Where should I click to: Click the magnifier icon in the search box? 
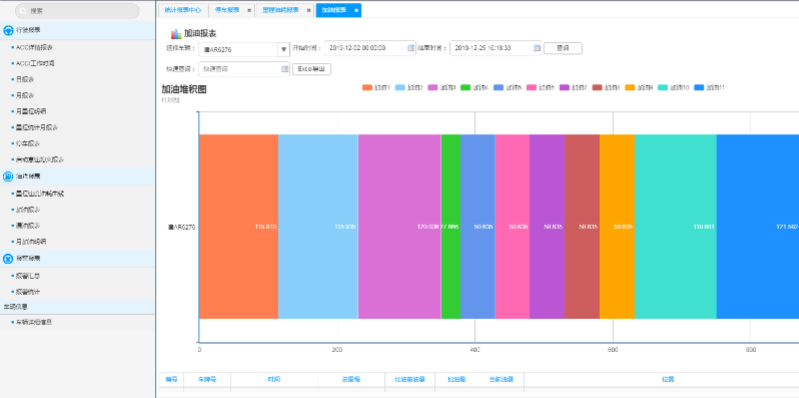pyautogui.click(x=23, y=11)
